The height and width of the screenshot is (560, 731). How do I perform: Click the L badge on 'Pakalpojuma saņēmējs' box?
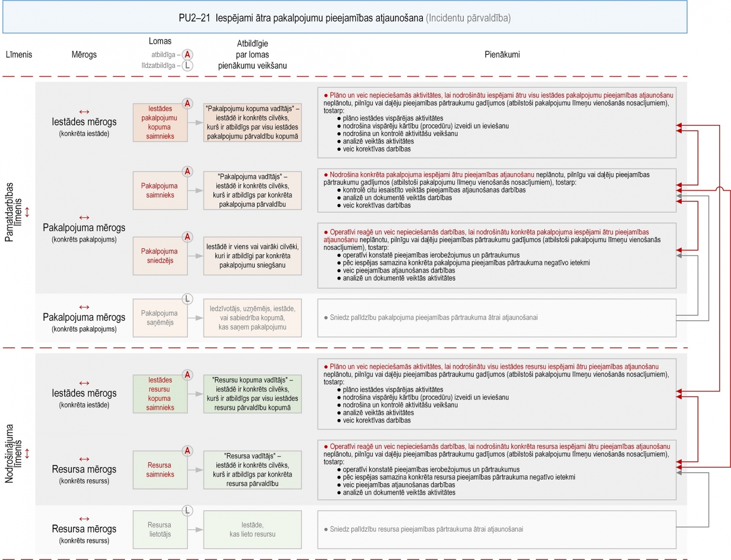pos(187,299)
